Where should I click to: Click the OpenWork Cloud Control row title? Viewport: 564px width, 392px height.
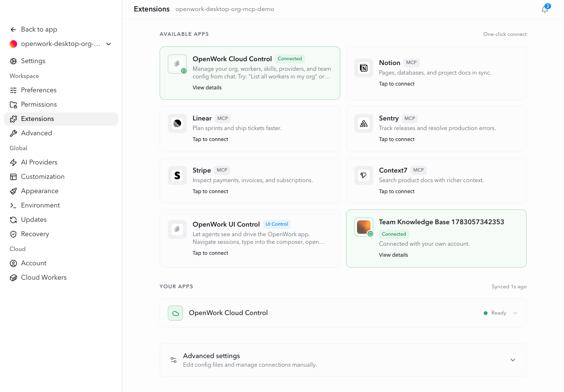coord(228,313)
